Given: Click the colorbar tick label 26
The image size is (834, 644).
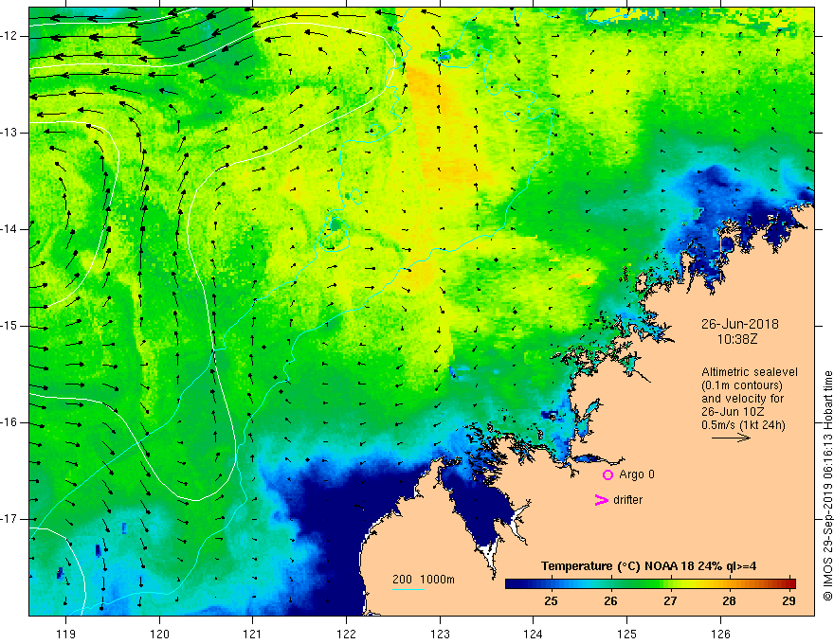Looking at the screenshot, I should click(610, 601).
